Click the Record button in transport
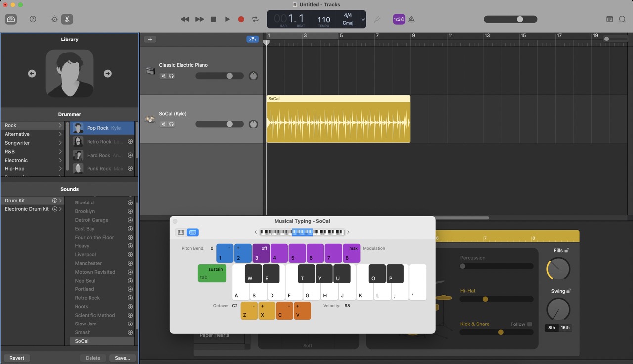This screenshot has width=633, height=364. pos(241,19)
